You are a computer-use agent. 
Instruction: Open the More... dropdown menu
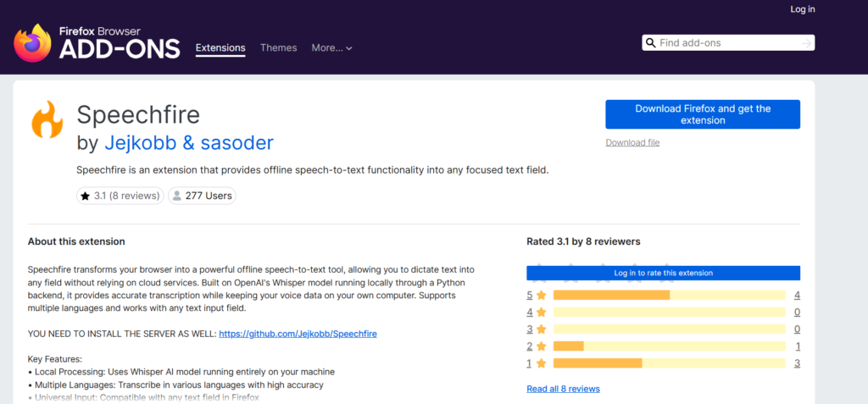pyautogui.click(x=331, y=48)
